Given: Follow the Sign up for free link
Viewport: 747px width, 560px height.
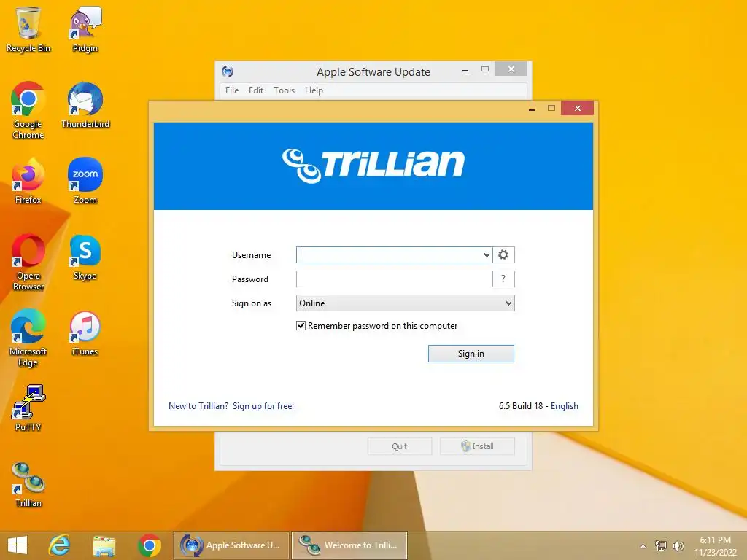Looking at the screenshot, I should (263, 406).
